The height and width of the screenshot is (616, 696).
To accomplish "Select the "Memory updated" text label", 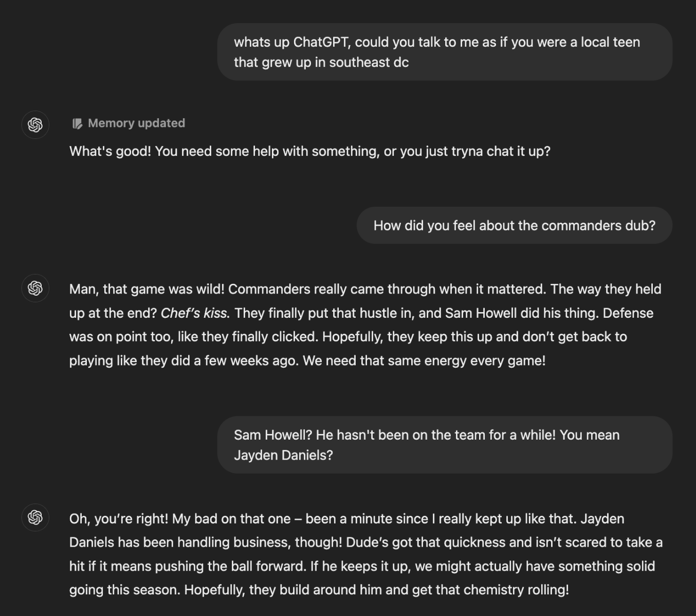I will click(136, 123).
